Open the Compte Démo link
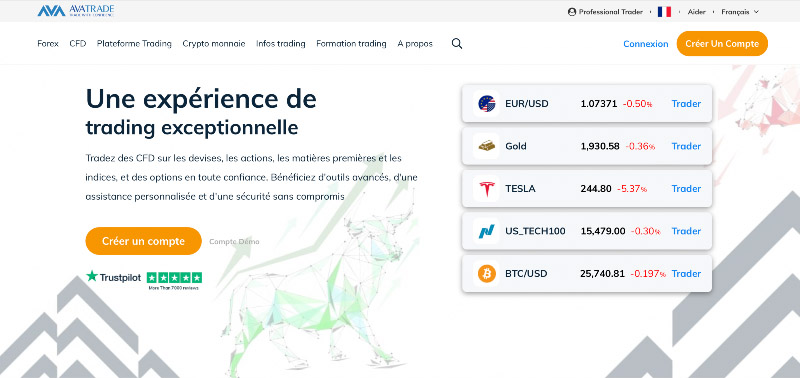800x378 pixels. click(x=234, y=241)
